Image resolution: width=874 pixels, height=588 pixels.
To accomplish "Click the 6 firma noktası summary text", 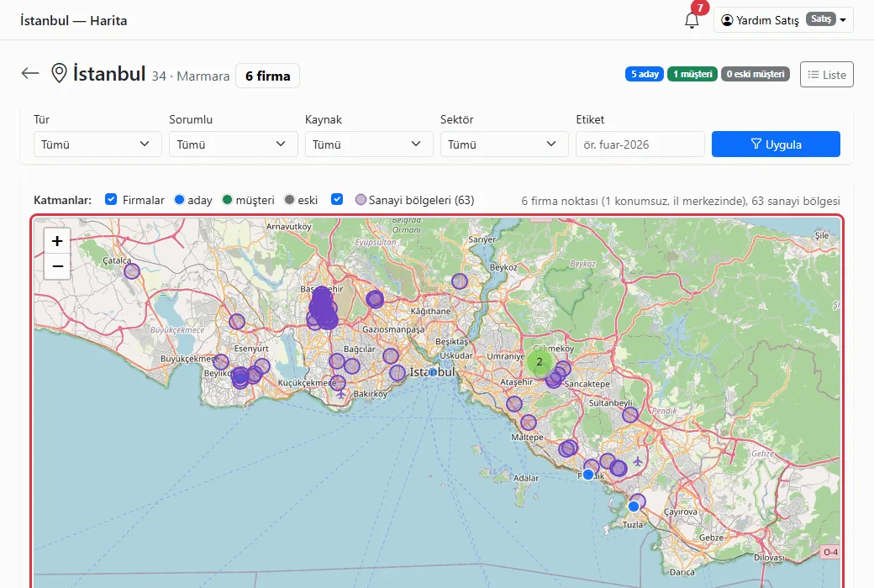I will coord(681,201).
